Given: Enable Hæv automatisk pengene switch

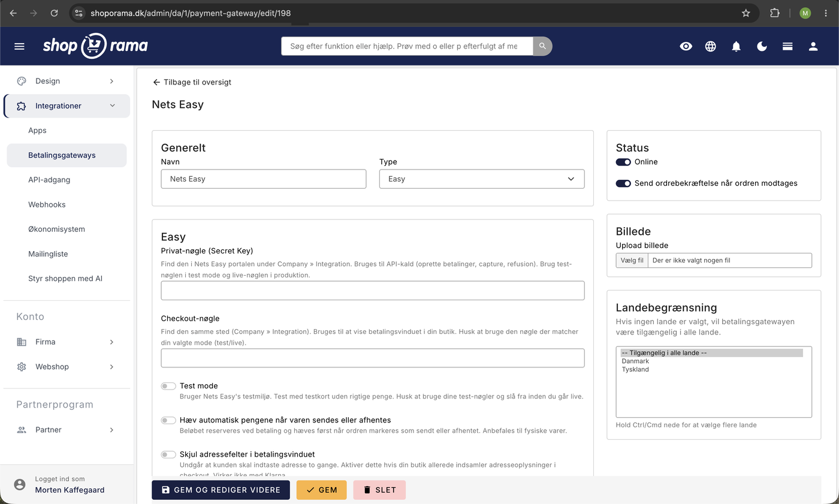Looking at the screenshot, I should 168,420.
